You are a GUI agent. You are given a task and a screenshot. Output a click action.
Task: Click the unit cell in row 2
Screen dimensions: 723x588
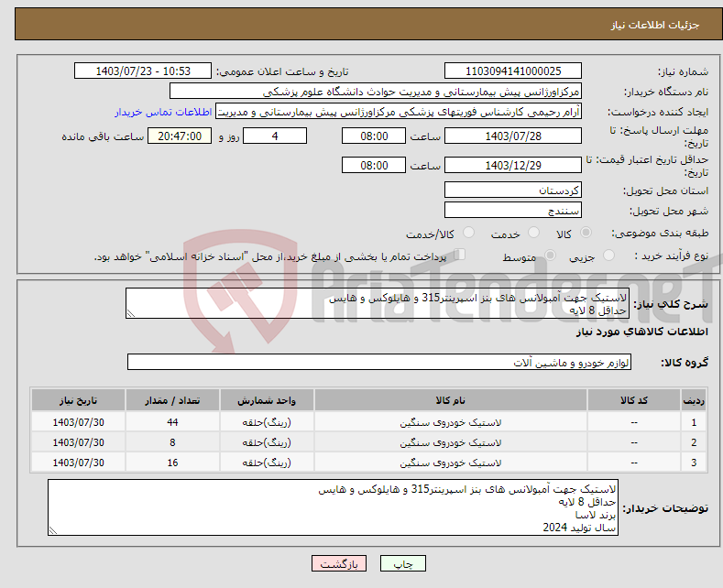coord(267,442)
